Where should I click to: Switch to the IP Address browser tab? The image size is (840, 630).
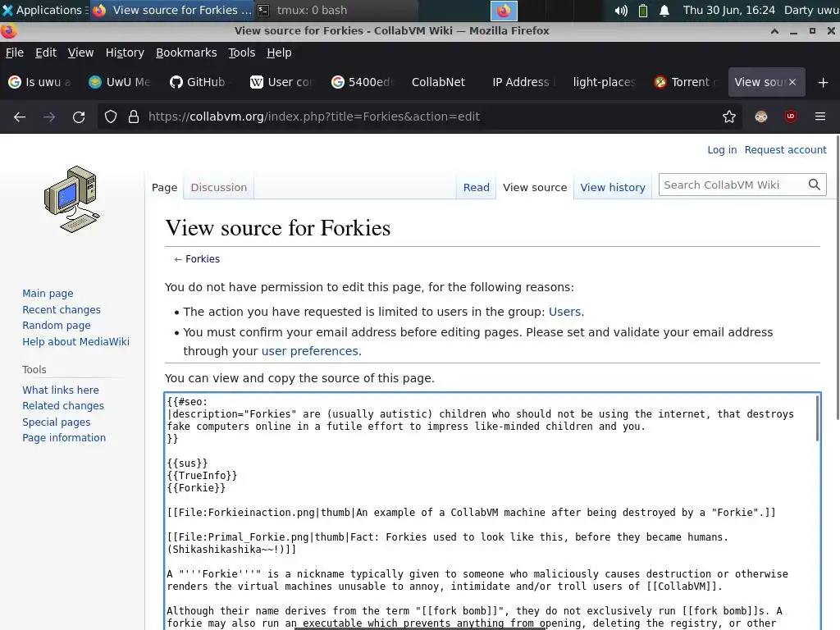tap(524, 82)
